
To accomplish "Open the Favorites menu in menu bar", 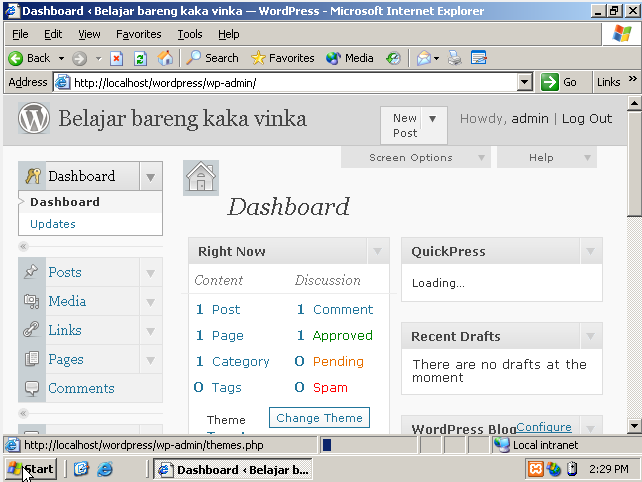I will coord(138,34).
